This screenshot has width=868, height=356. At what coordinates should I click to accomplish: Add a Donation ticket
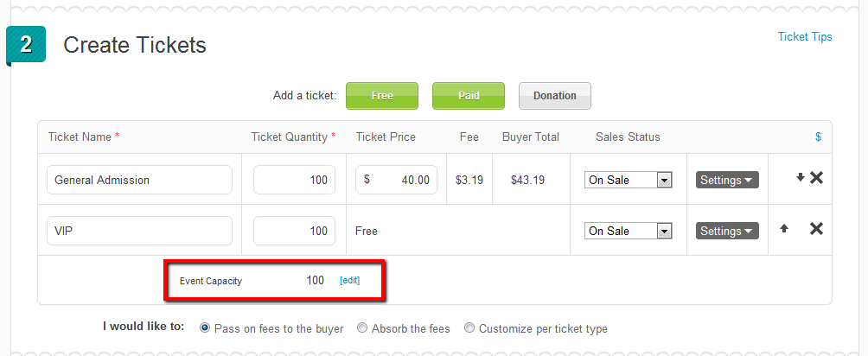pos(555,96)
